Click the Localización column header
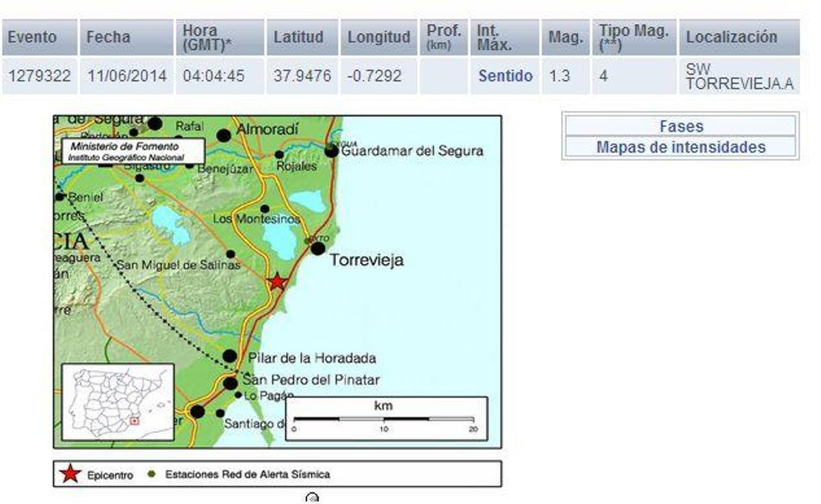821x504 pixels. coord(733,38)
